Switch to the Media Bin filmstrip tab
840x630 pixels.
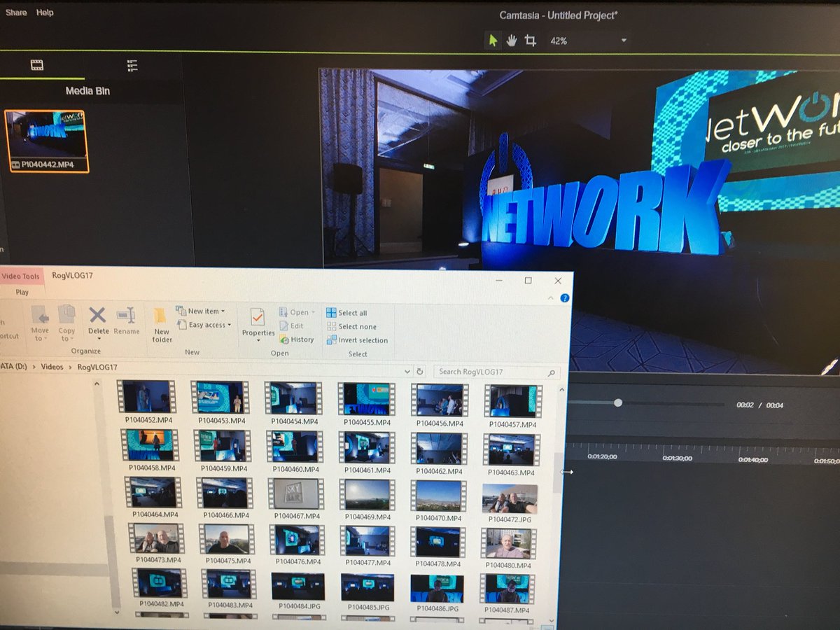(x=36, y=66)
